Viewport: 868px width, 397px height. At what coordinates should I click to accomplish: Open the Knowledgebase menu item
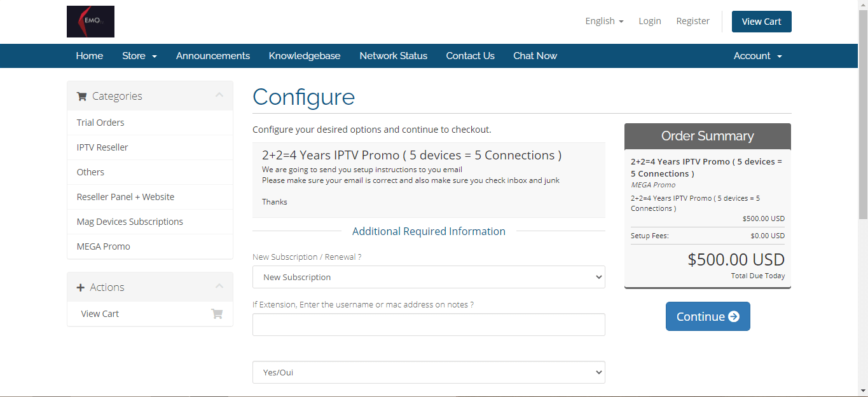coord(305,56)
